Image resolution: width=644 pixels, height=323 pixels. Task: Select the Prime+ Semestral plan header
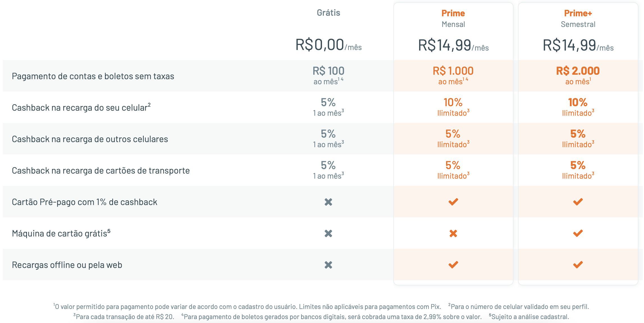[x=578, y=19]
